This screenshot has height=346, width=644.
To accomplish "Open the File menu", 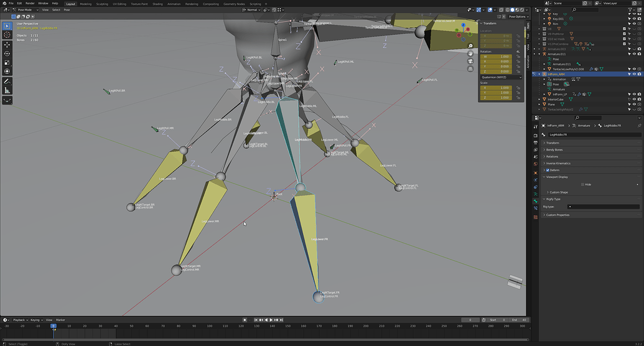I will (11, 3).
